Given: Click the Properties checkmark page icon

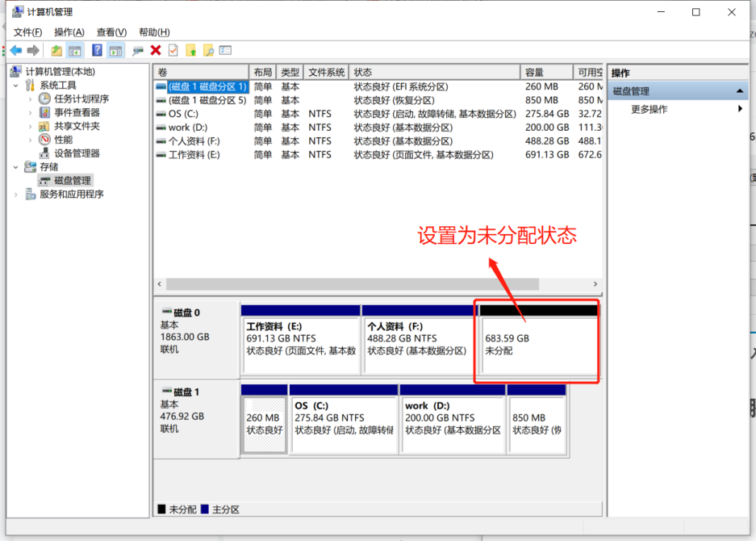Looking at the screenshot, I should point(173,50).
